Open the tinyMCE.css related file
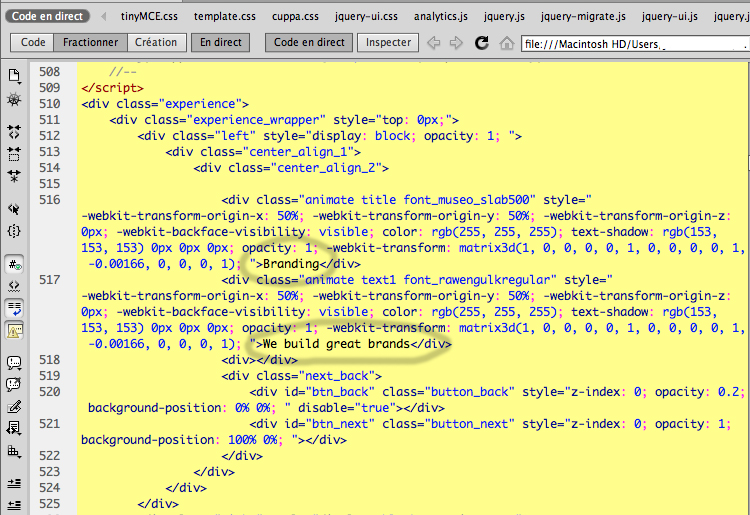The width and height of the screenshot is (750, 515). click(x=149, y=16)
